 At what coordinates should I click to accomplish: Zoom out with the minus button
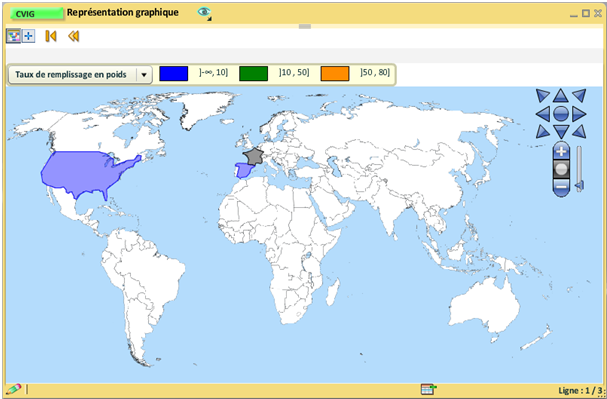(x=561, y=187)
